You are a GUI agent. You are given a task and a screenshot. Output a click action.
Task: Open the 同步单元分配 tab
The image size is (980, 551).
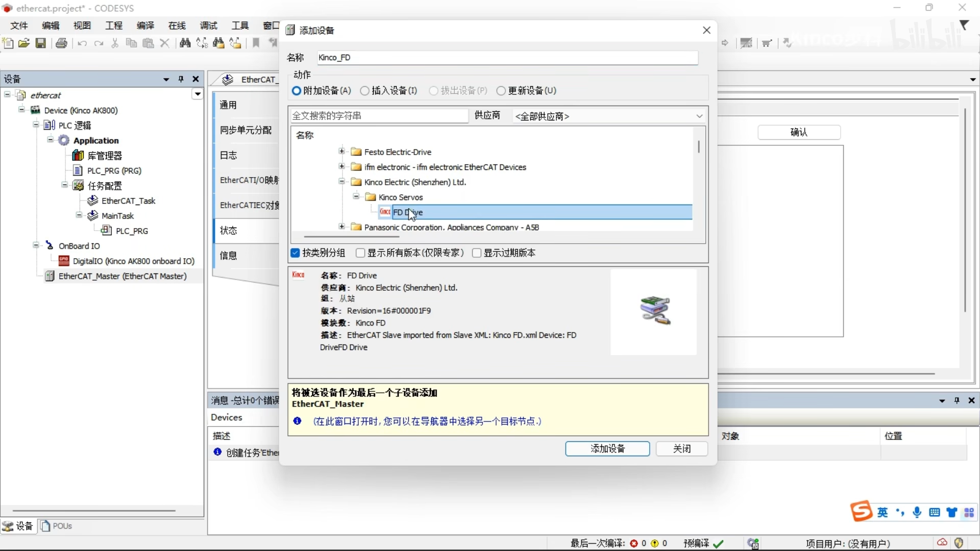246,130
